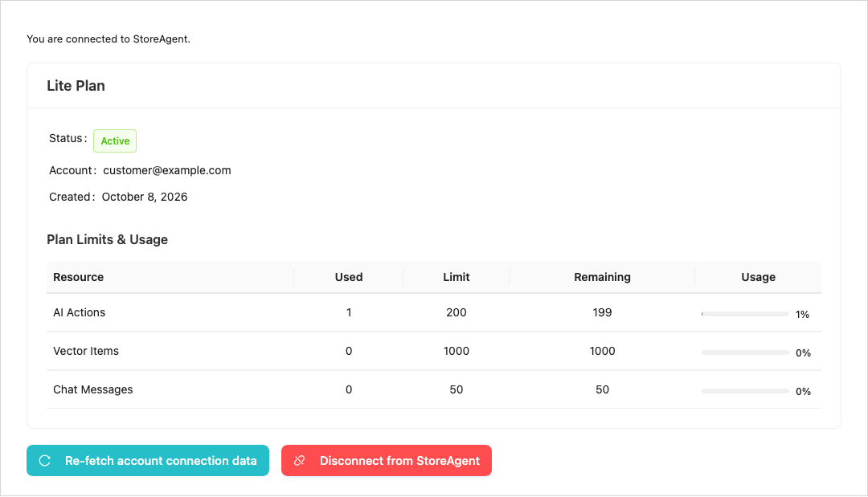Click the Vector Items usage progress bar

[745, 352]
